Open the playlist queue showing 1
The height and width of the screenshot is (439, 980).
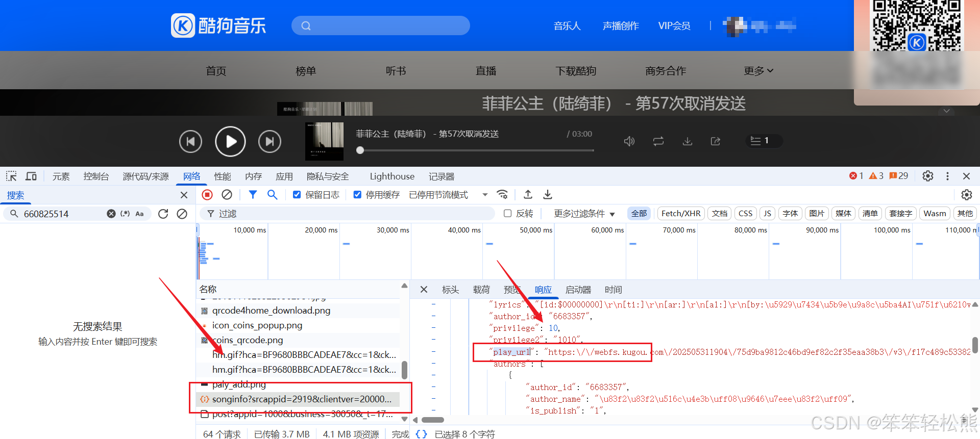(764, 141)
